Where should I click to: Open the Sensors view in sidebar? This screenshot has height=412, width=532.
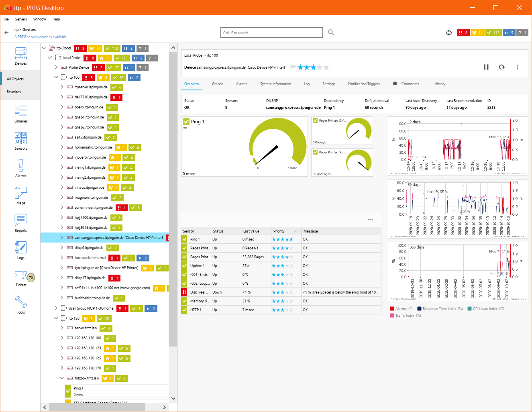point(21,141)
